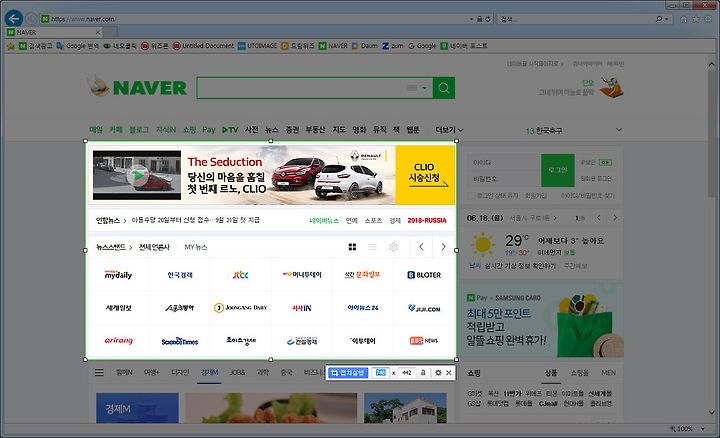This screenshot has width=720, height=438.
Task: Go to next weather card arrow
Action: 615,218
